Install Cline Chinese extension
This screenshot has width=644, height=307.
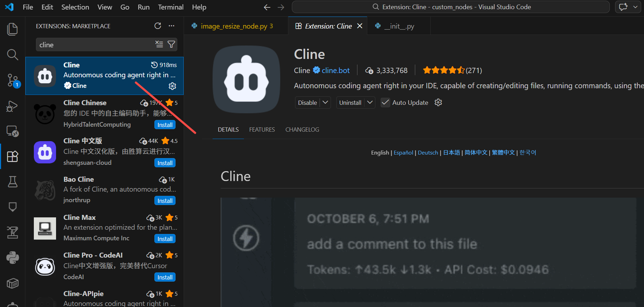point(165,125)
